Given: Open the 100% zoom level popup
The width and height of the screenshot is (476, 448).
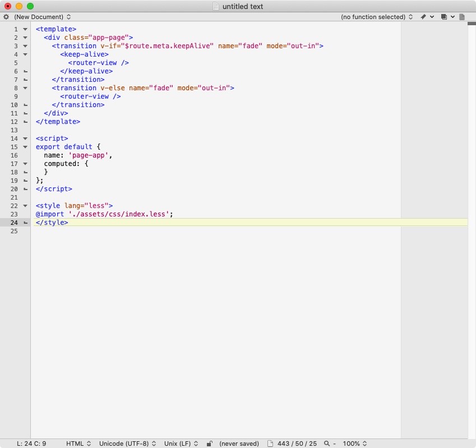Looking at the screenshot, I should pos(354,444).
